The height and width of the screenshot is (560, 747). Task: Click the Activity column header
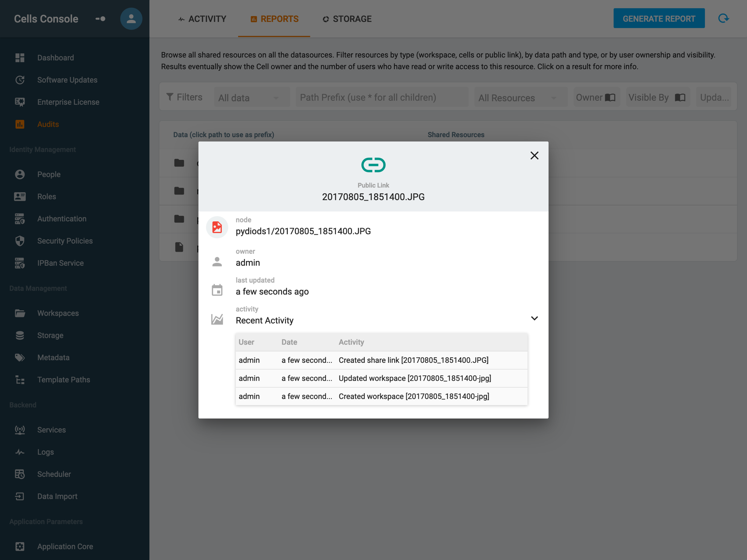pos(351,342)
